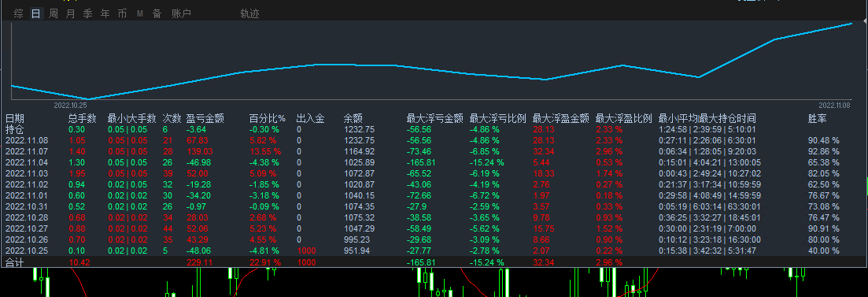Switch to the 账户 account tab

click(181, 14)
